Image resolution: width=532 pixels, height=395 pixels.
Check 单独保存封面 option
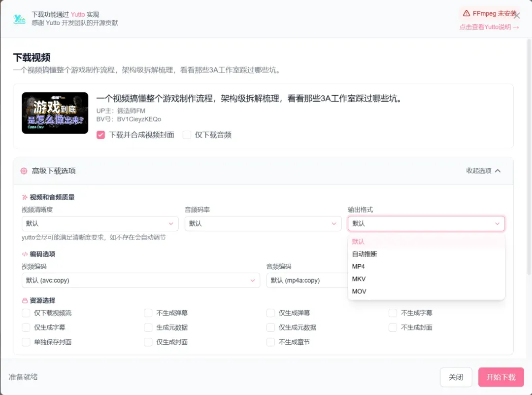tap(26, 342)
